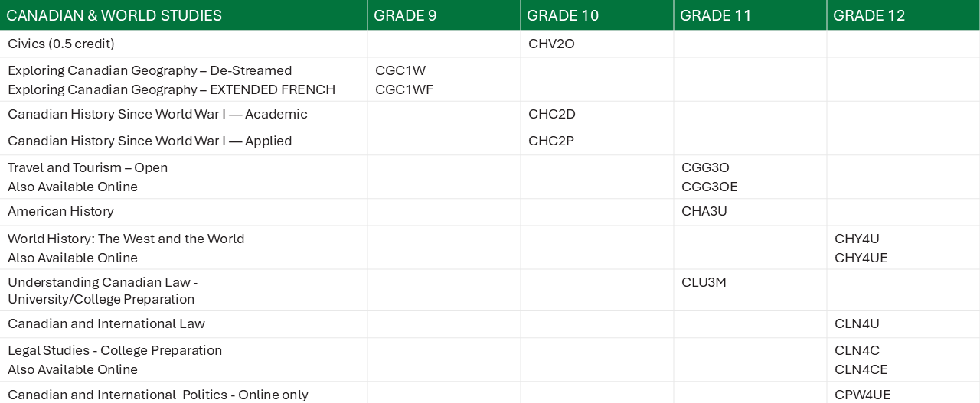Click course code CLN4CE
The height and width of the screenshot is (403, 980).
[x=861, y=369]
